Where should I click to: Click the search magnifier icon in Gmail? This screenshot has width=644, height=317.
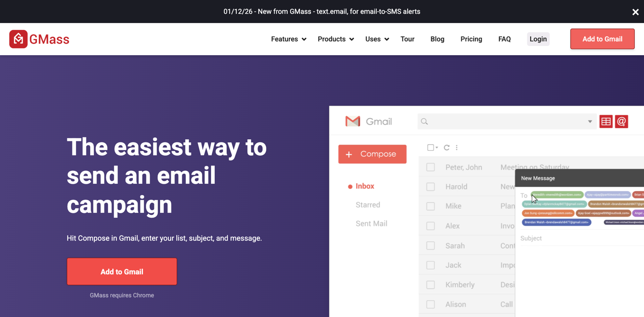click(424, 122)
